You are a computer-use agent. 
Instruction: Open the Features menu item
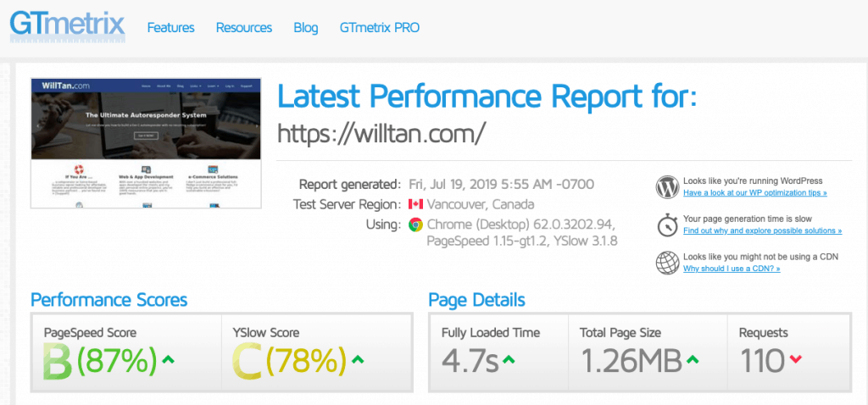[170, 28]
